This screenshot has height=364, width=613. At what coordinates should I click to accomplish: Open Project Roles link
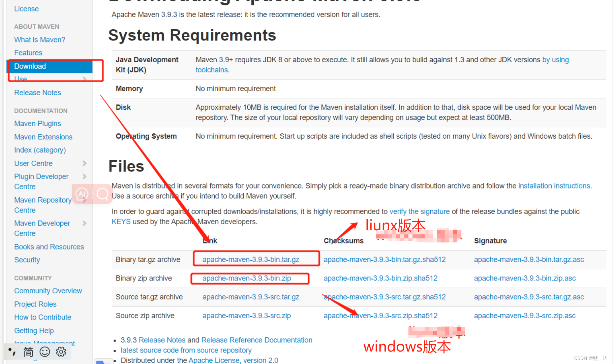[35, 304]
